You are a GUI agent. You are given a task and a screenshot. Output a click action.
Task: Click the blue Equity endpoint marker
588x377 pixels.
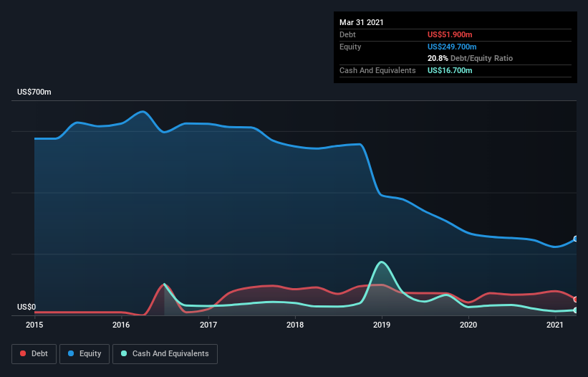pos(576,239)
